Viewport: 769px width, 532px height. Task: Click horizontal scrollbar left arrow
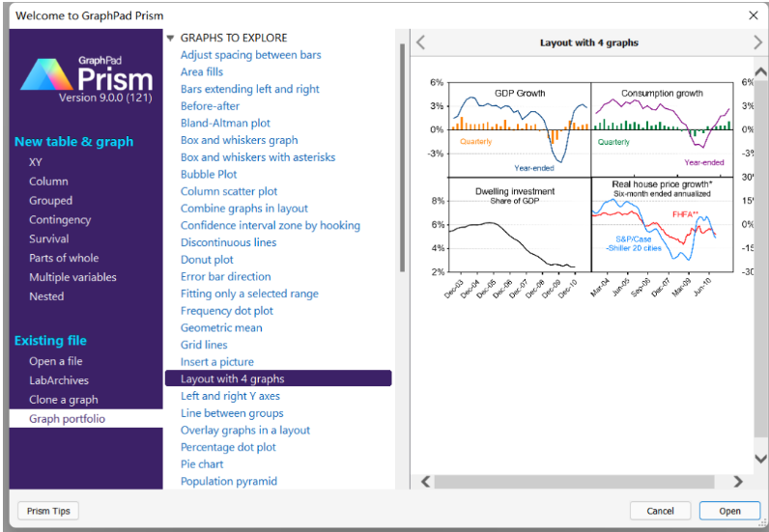coord(426,482)
